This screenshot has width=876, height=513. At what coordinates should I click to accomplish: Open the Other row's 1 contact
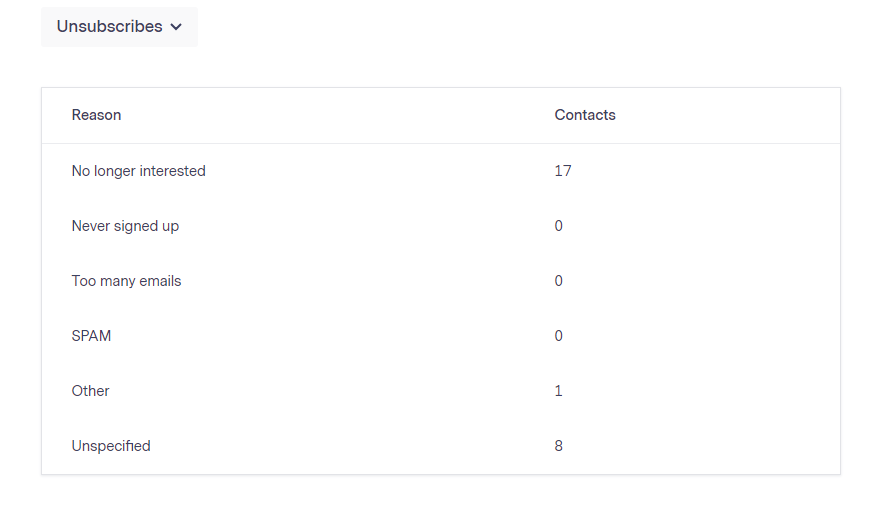click(559, 391)
